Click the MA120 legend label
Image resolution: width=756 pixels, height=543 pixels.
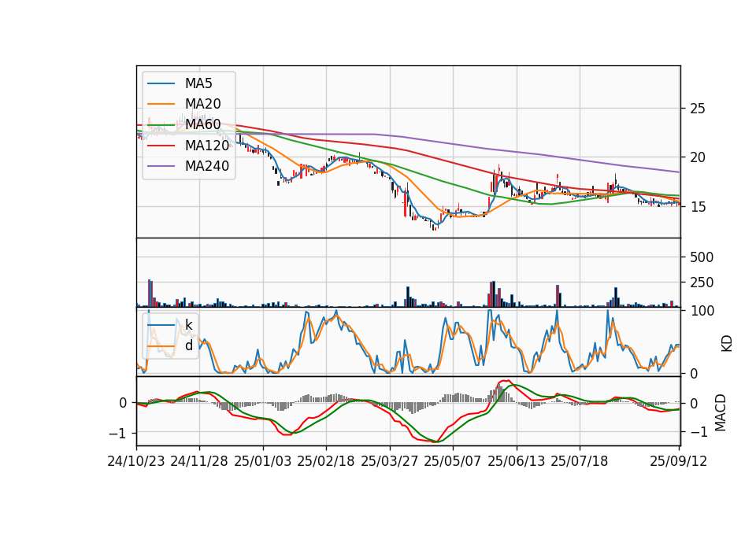tap(207, 146)
